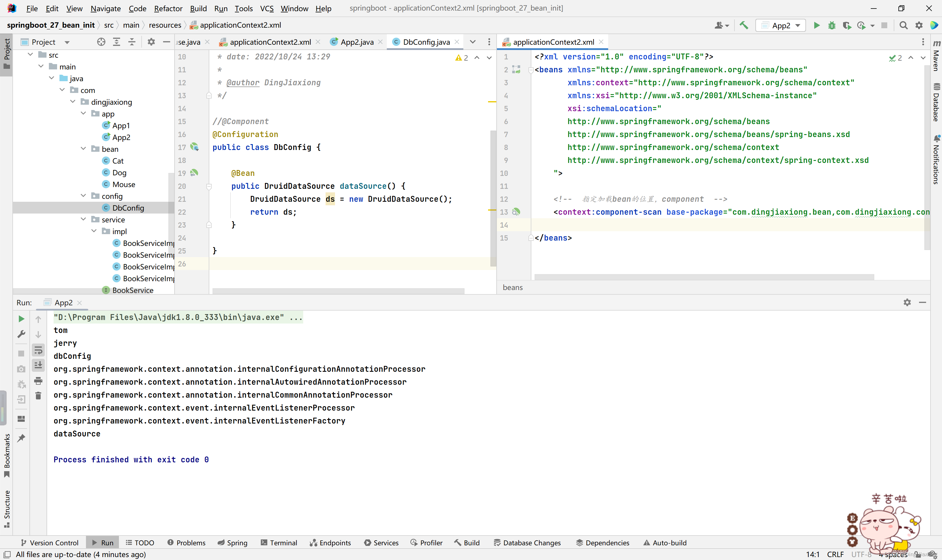
Task: Open the Profiler tool window
Action: point(427,543)
